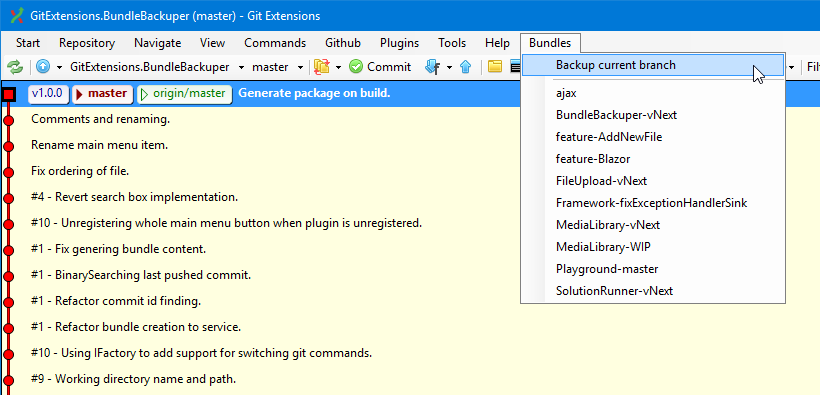Select the FileUpload-vNext bundle
This screenshot has width=820, height=395.
653,180
